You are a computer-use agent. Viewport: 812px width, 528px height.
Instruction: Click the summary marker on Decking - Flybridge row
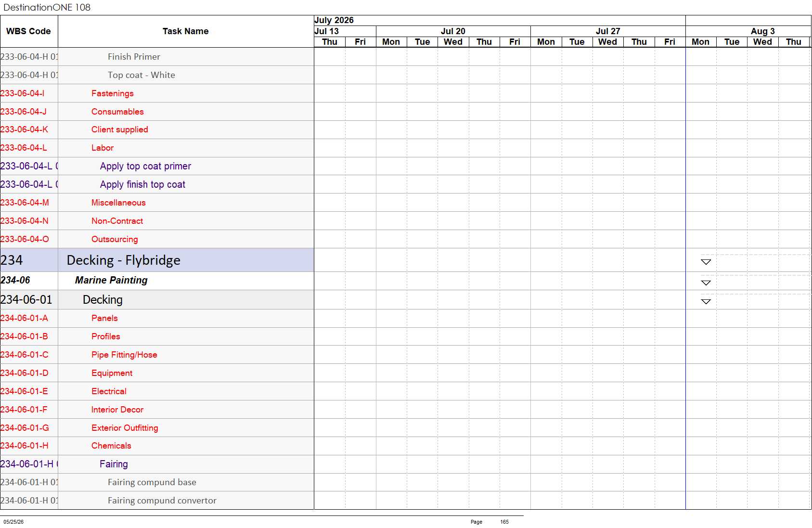[706, 262]
